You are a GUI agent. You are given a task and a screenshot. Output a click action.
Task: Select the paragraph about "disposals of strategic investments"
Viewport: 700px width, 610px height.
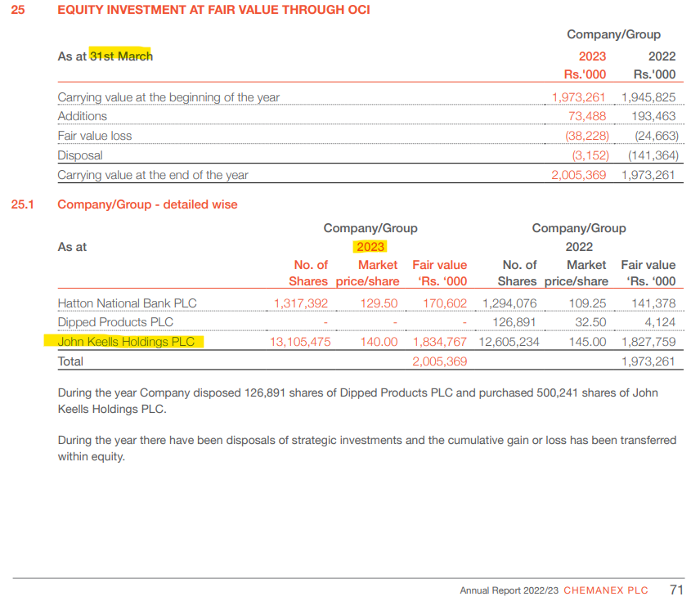367,448
